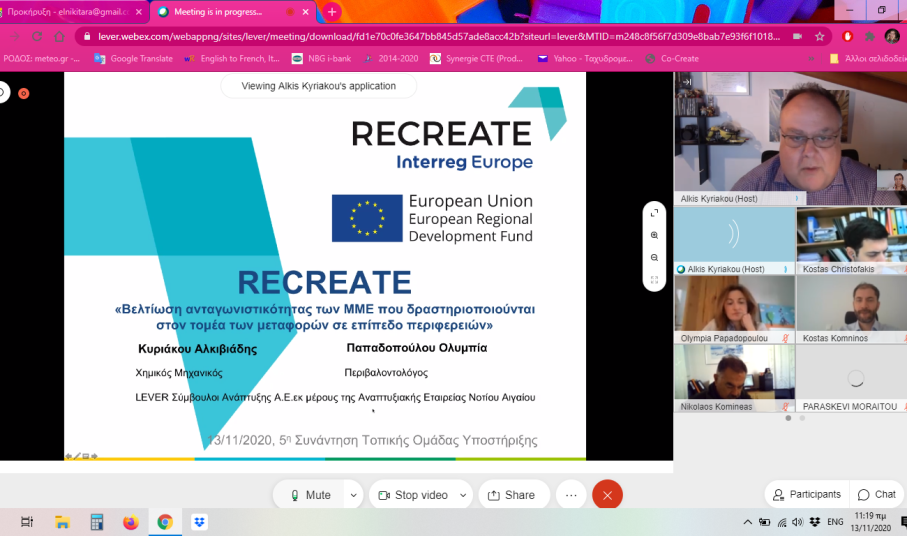This screenshot has width=907, height=536.
Task: Click the zoom in magnifier icon
Action: (x=654, y=235)
